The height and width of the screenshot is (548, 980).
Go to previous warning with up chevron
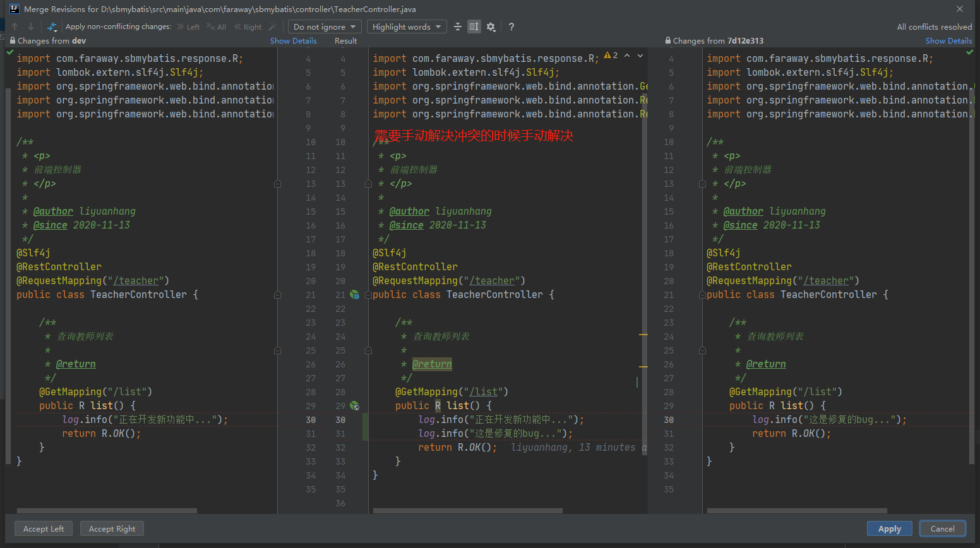(x=628, y=56)
